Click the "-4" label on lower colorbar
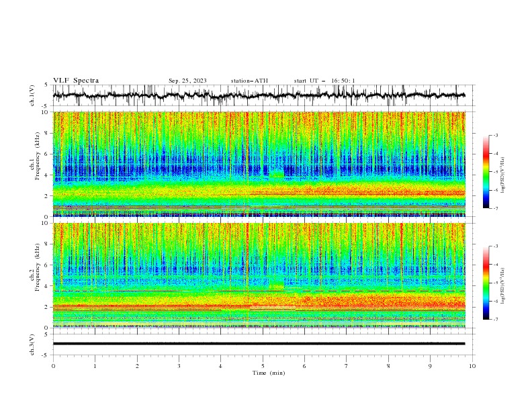 point(495,265)
